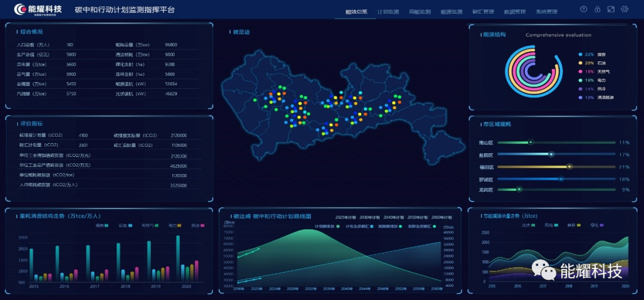Screen dimensions: 644x300
Task: Go to the 系统管理 tab
Action: pos(546,12)
